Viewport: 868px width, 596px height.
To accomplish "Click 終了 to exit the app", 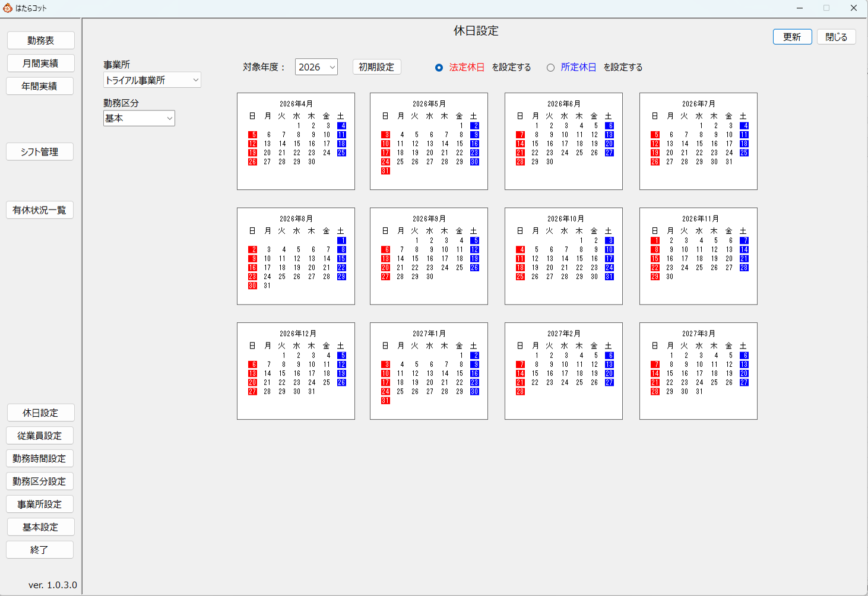I will point(40,550).
